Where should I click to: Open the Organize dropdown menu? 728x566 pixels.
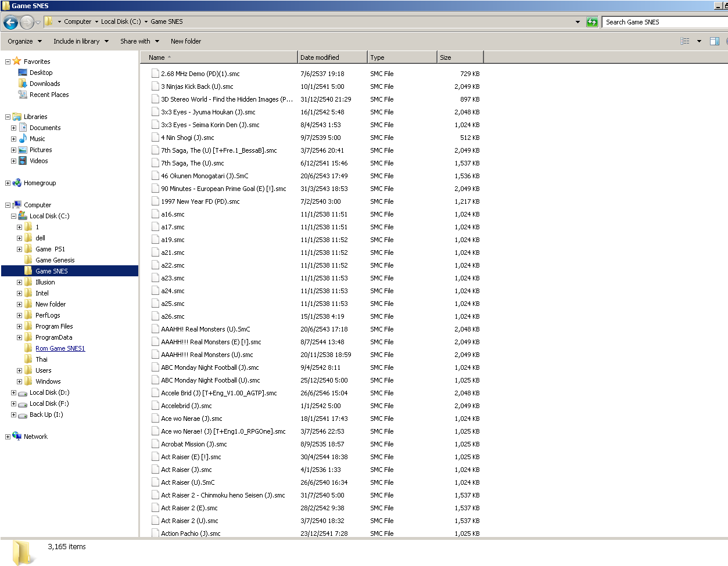25,41
